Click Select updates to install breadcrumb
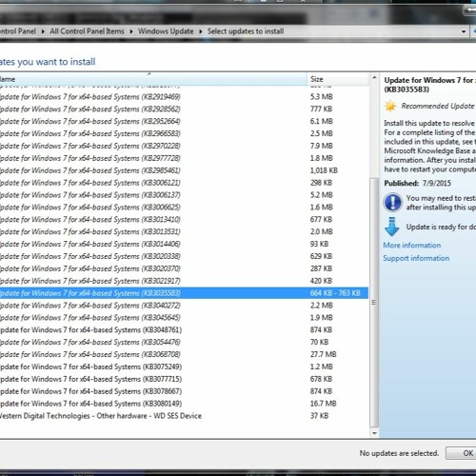The width and height of the screenshot is (476, 476). pyautogui.click(x=246, y=31)
